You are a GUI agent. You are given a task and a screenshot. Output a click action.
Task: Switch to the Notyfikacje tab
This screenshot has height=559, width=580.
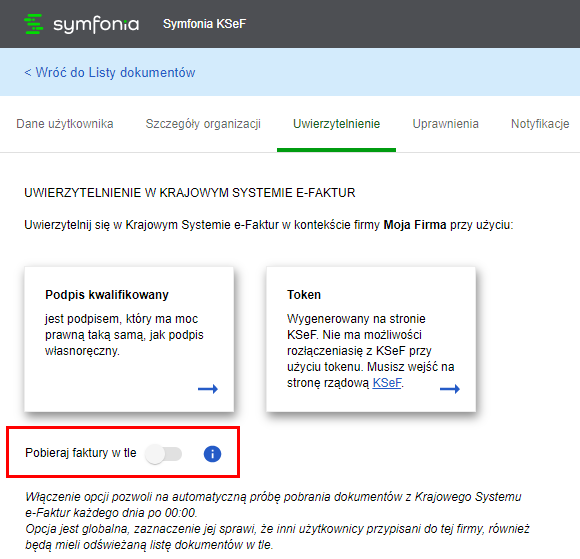pos(540,124)
